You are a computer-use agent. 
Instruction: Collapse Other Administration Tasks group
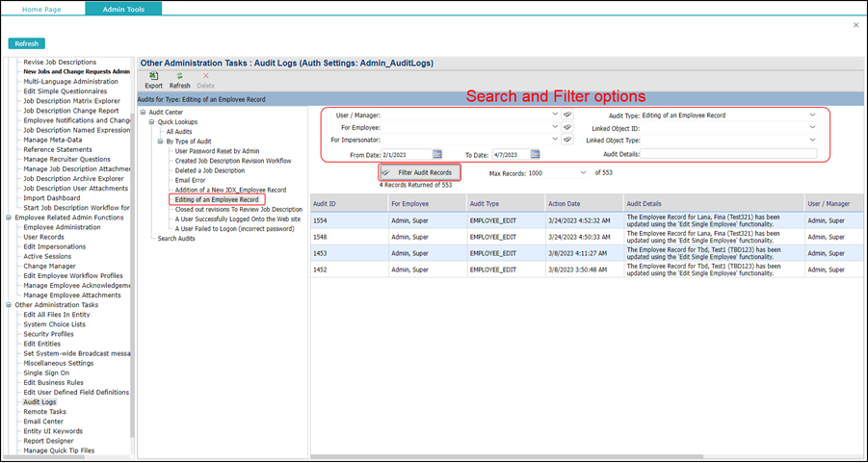[x=9, y=305]
